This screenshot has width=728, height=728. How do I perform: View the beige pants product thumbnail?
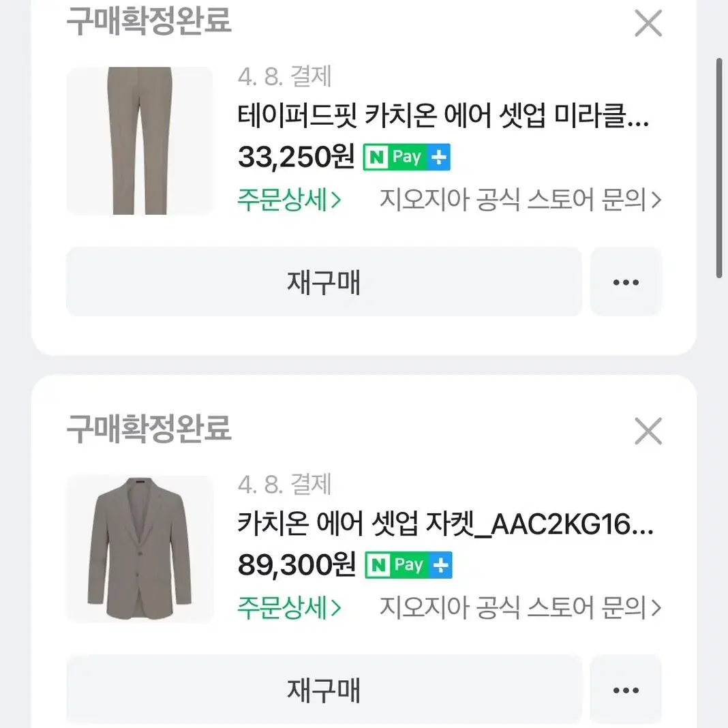point(140,140)
